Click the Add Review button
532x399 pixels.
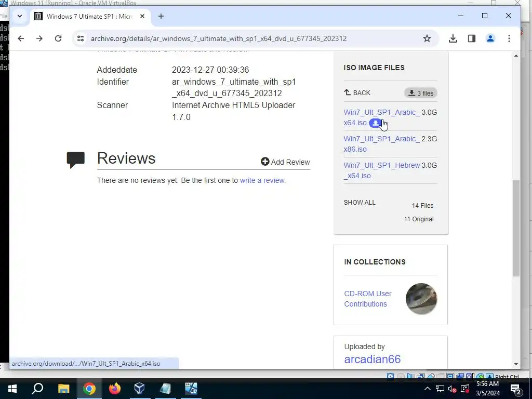pos(285,162)
